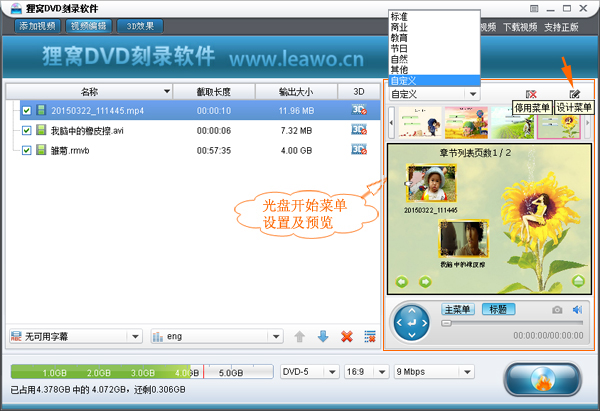This screenshot has height=411, width=600.
Task: Sort by the 输出大小 column header
Action: click(296, 92)
